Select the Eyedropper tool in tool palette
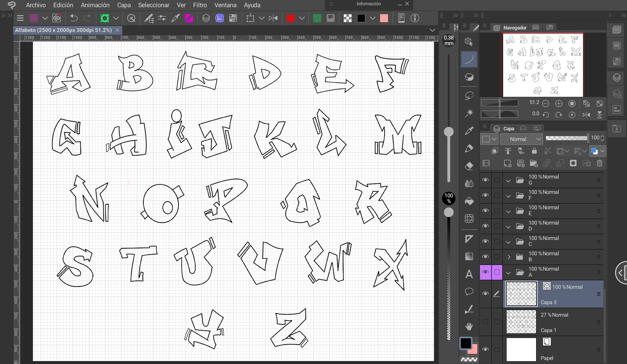Screen dimensions: 627x364 (x=469, y=131)
